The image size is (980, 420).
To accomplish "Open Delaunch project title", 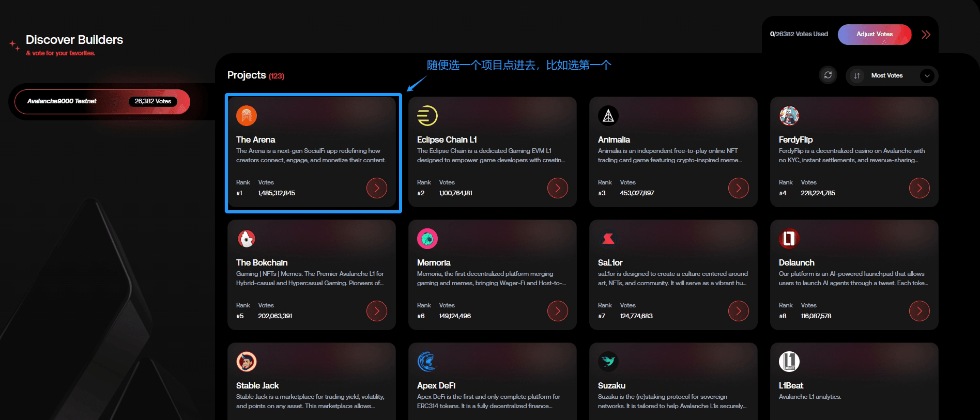I will coord(796,262).
